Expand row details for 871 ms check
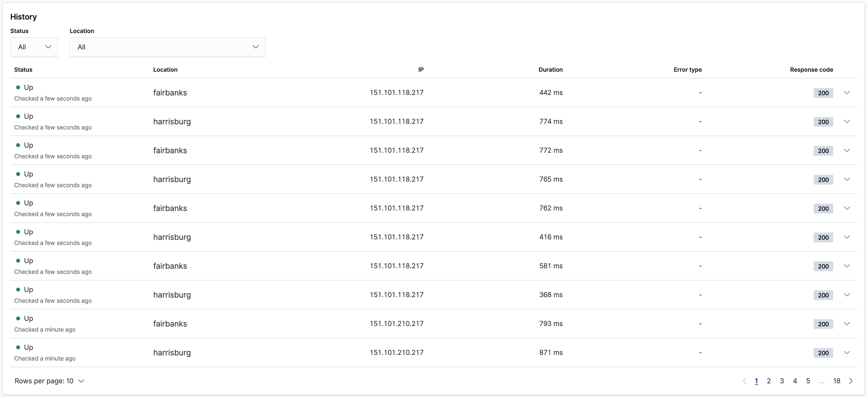Viewport: 868px width, 398px height. tap(847, 352)
